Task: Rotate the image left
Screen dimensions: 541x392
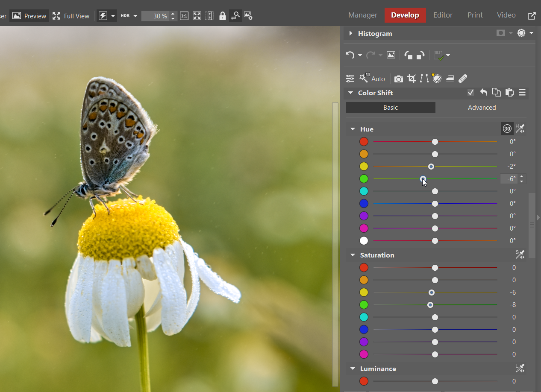Action: [x=408, y=55]
